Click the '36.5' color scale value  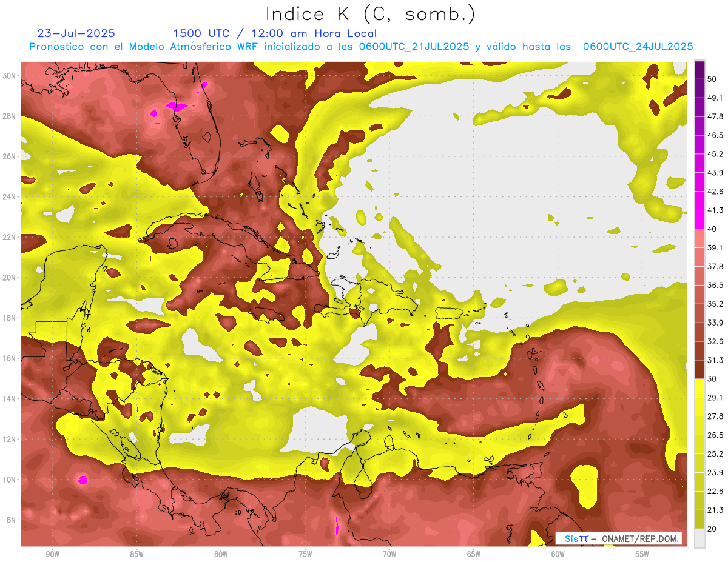[715, 286]
